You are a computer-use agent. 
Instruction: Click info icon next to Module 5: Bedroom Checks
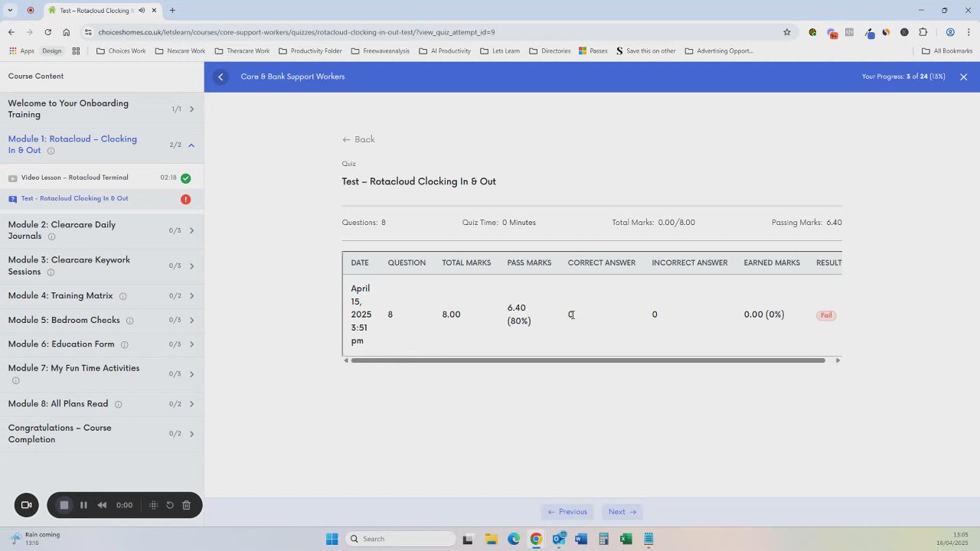(x=129, y=321)
